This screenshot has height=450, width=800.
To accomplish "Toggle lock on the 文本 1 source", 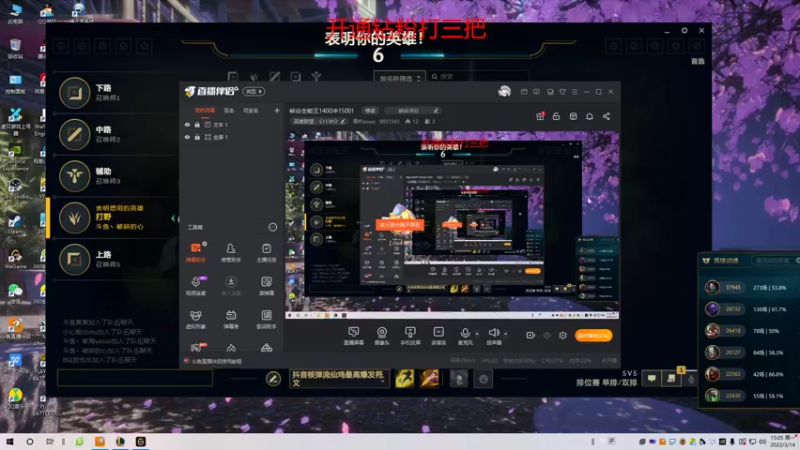I will 197,124.
